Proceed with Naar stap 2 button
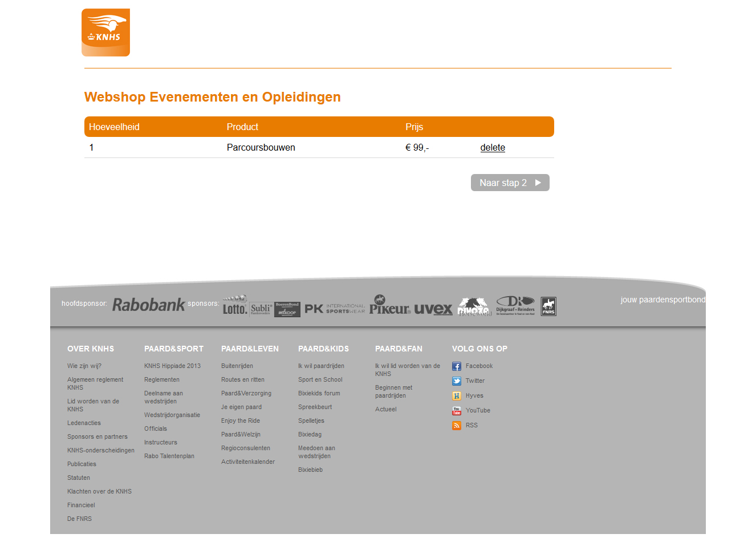 [510, 183]
